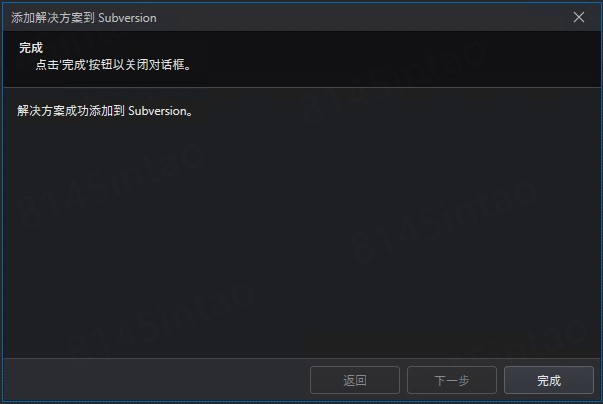Select the word Subversion in the window title
This screenshot has width=603, height=404.
127,18
